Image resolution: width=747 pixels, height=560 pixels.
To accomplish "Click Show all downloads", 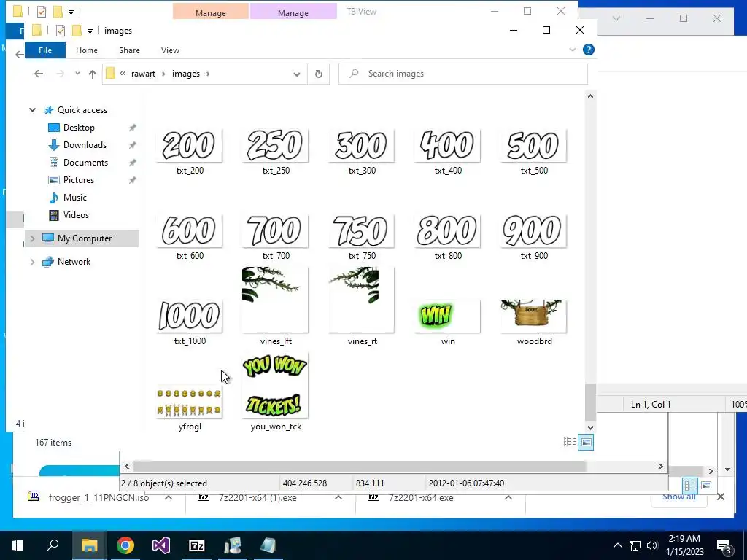I will [x=679, y=497].
